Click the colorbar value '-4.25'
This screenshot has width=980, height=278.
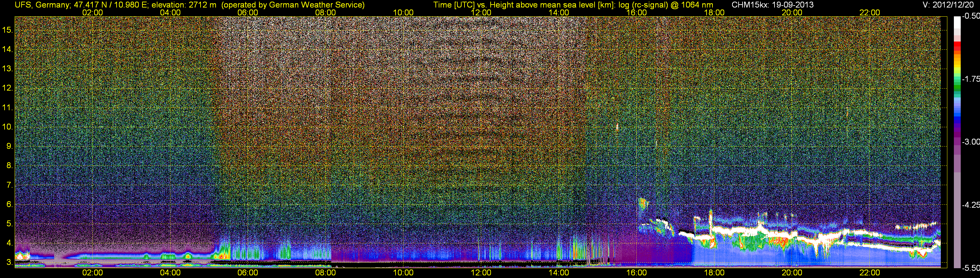coord(971,205)
